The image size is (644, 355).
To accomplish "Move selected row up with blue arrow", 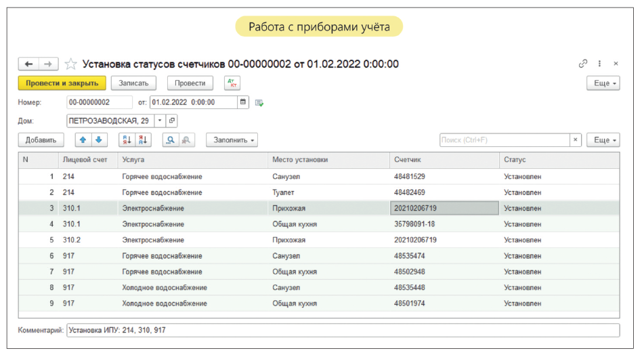I will point(83,140).
